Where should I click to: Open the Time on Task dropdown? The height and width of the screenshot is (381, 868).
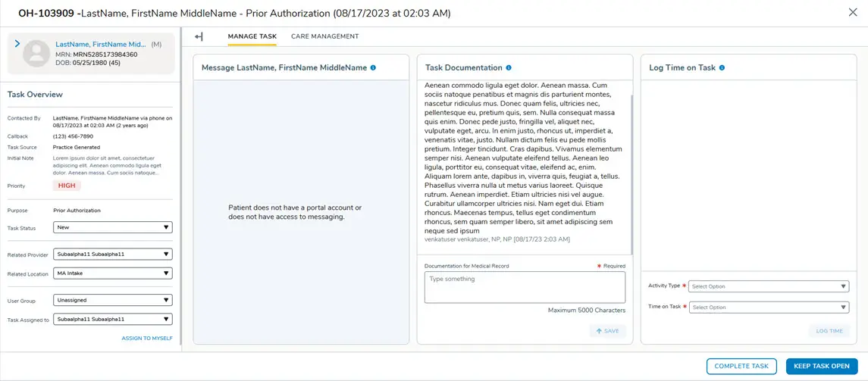pos(768,308)
